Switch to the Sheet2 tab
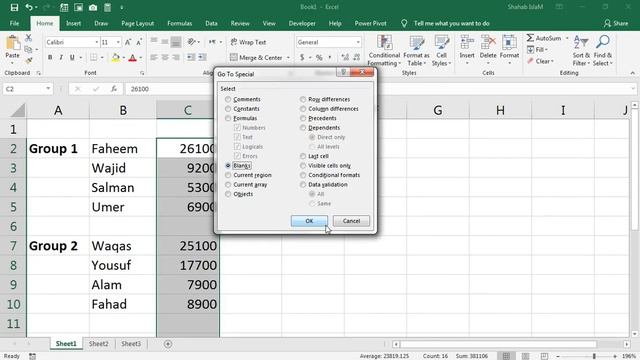Viewport: 640px width, 360px height. pos(99,344)
